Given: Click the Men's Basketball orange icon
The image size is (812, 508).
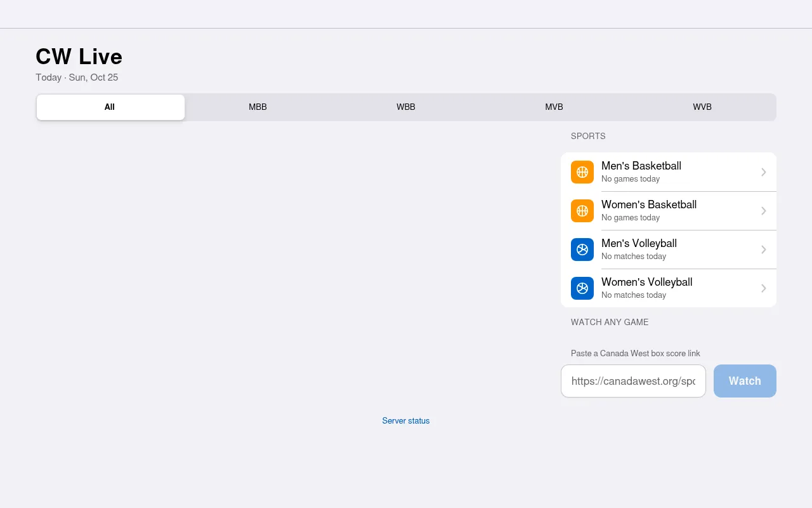Looking at the screenshot, I should (x=582, y=172).
